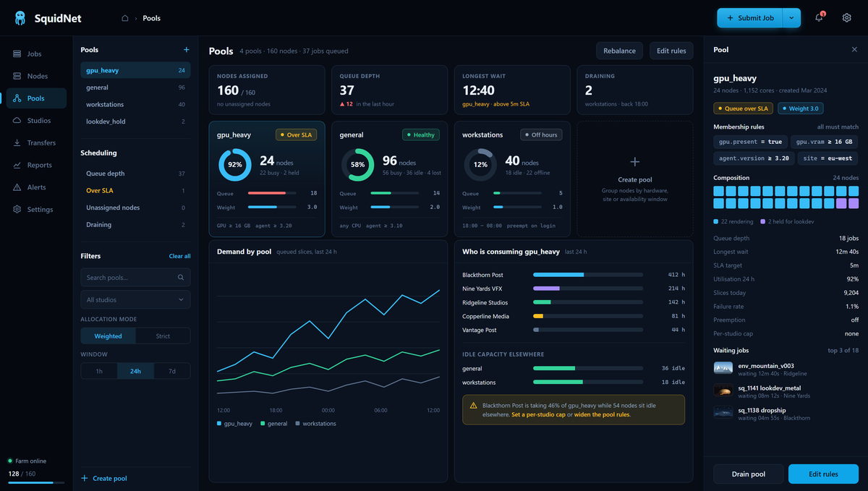Click the 'widen the pool rules' link
This screenshot has height=491, width=868.
point(602,414)
